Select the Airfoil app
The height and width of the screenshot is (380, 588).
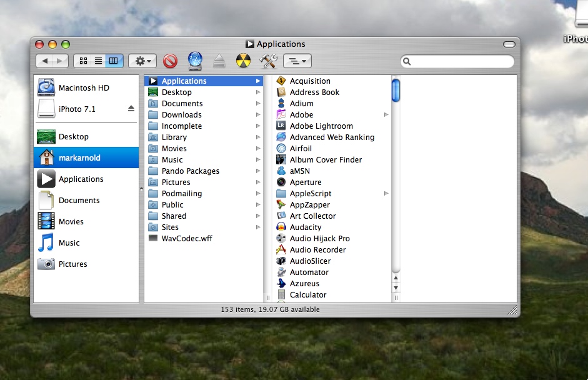coord(332,149)
